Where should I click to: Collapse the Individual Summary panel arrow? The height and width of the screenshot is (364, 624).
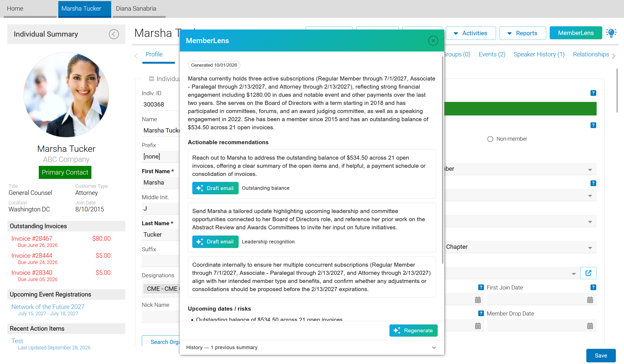(x=114, y=34)
